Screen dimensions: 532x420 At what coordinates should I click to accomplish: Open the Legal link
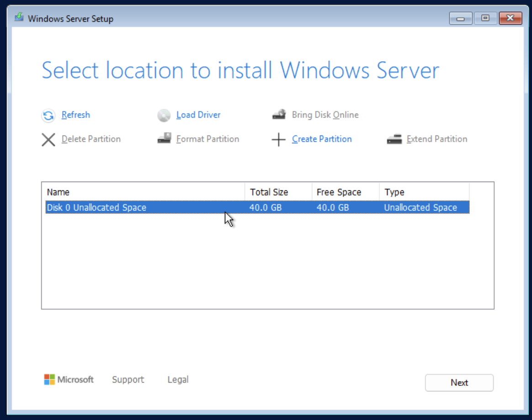178,380
